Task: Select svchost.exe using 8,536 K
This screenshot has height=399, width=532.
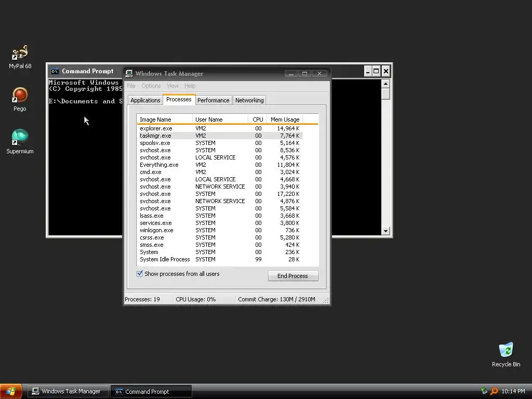Action: [x=220, y=150]
